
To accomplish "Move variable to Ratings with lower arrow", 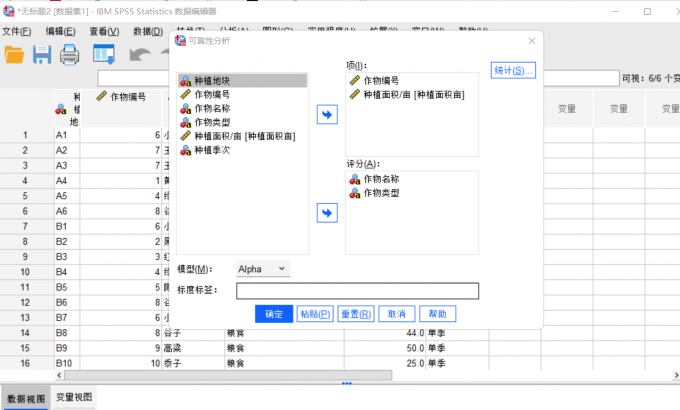I will coord(327,213).
